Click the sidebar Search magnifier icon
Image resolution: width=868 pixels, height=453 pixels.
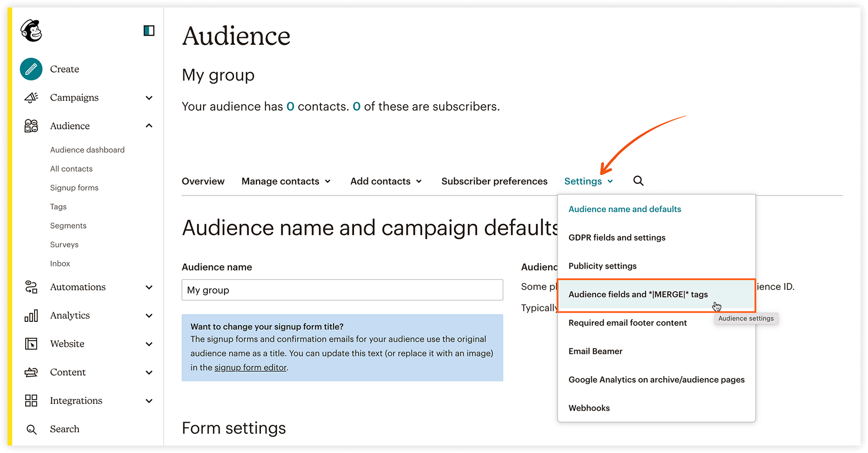(31, 429)
